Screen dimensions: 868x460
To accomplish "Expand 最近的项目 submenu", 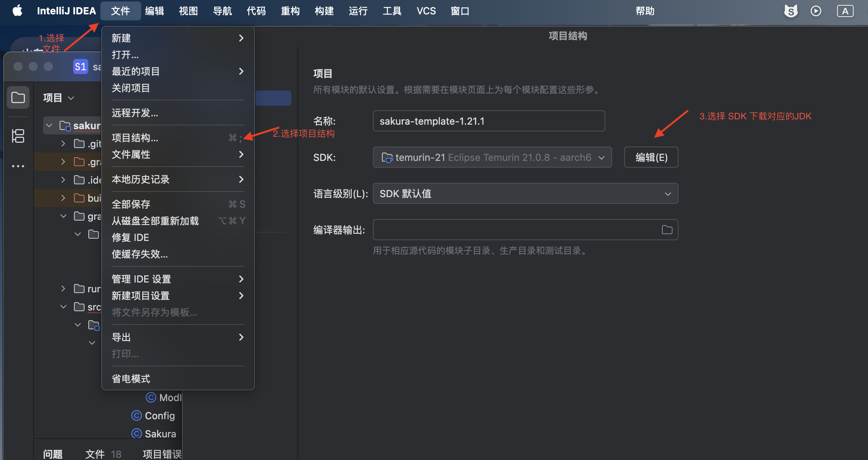I will coord(178,71).
